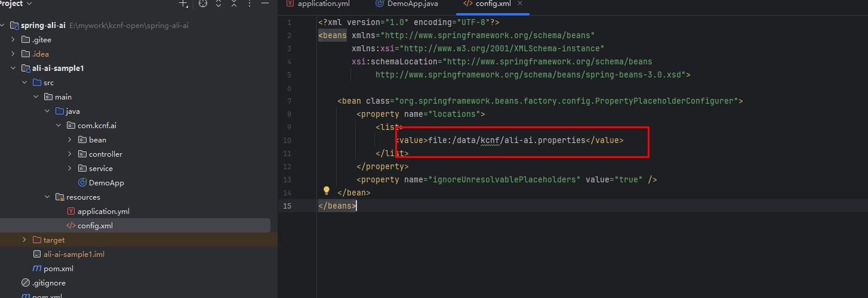Screen dimensions: 868x298
Task: Collapse the ali-ai-sample1 module
Action: coord(13,69)
